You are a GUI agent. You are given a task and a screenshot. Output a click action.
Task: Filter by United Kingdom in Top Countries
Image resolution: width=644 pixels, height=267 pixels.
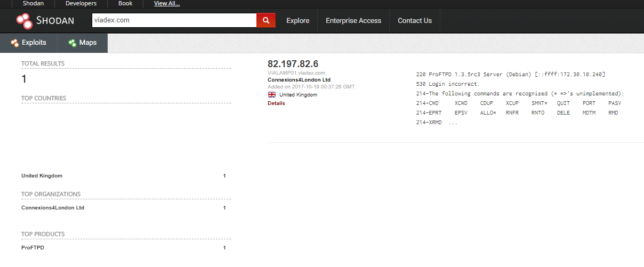(42, 176)
